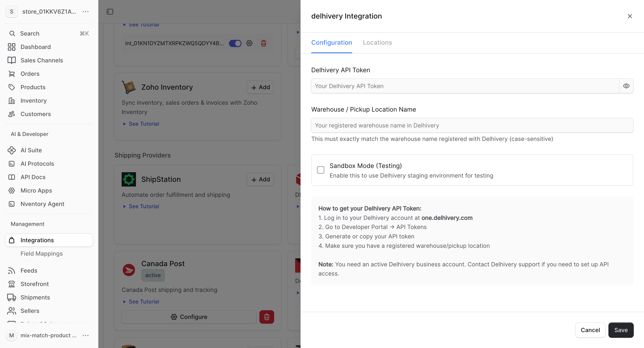Open settings gear for int_01KN1DYZ integration
Screen dimensions: 644x348
[x=249, y=43]
